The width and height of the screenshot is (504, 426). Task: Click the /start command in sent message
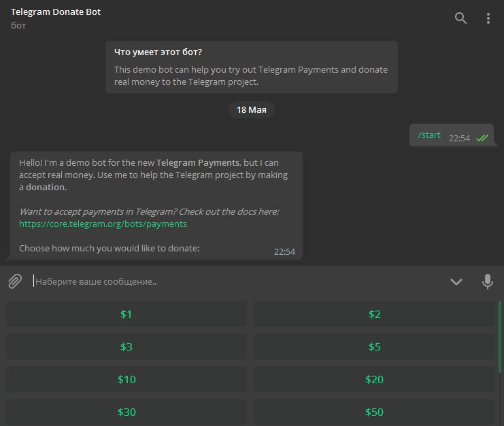point(429,135)
